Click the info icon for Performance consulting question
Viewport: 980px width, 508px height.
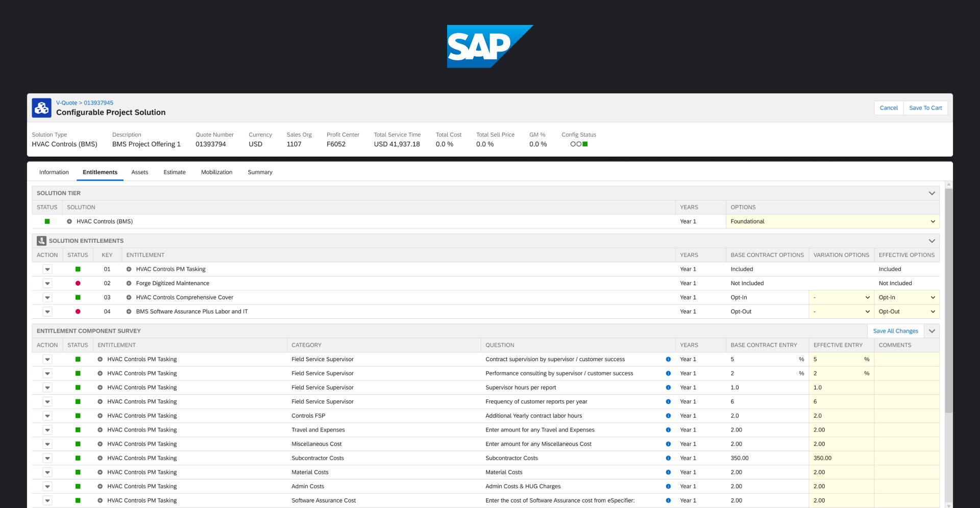(668, 373)
